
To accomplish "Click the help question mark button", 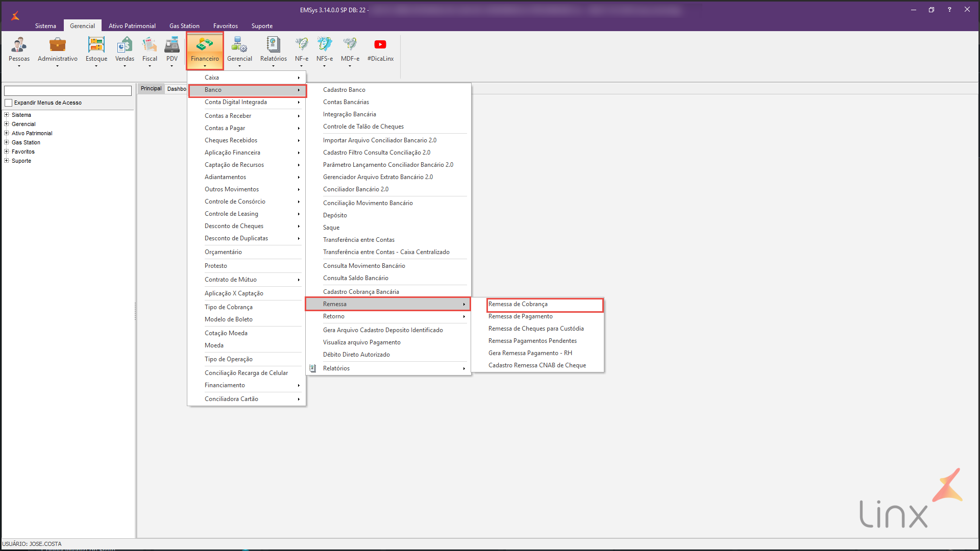I will coord(949,10).
